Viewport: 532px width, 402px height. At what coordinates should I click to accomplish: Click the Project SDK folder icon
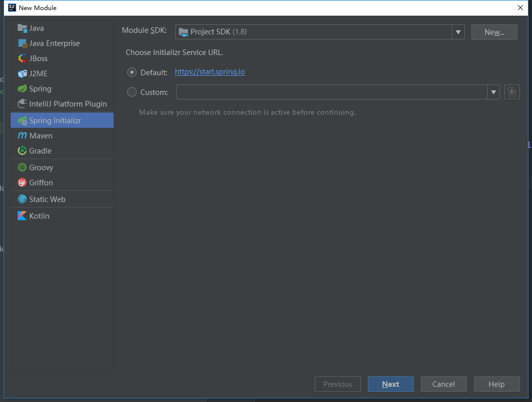tap(183, 32)
